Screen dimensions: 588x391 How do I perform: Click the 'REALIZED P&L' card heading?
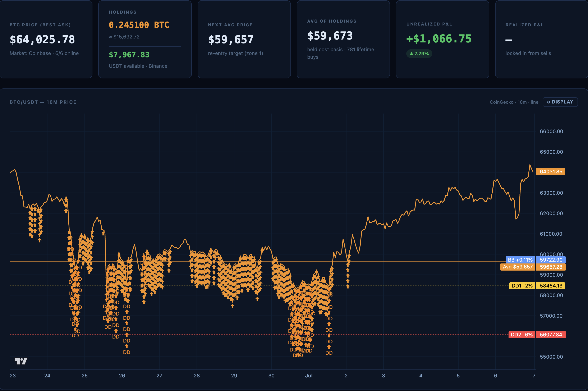[524, 25]
